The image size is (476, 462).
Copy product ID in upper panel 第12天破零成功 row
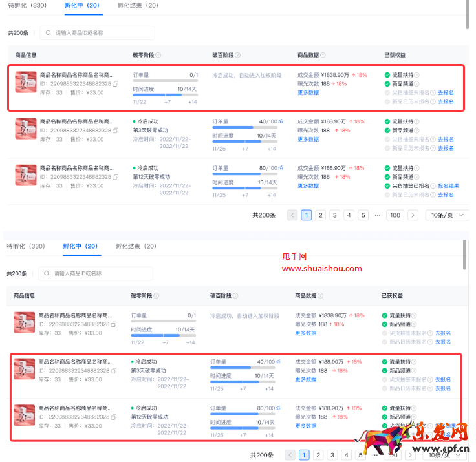click(x=115, y=177)
